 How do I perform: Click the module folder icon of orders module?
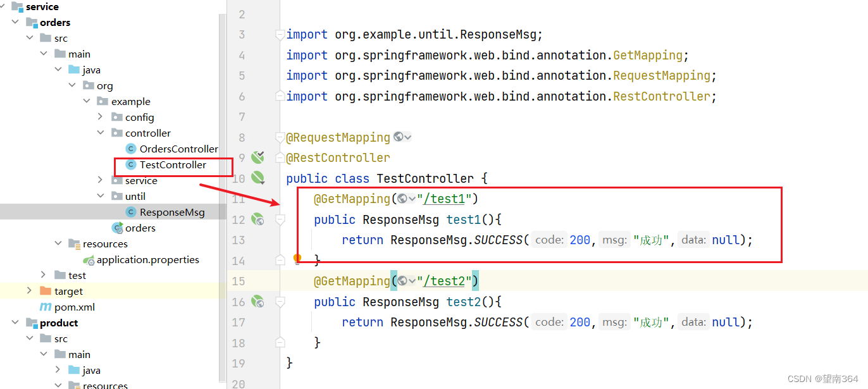32,22
